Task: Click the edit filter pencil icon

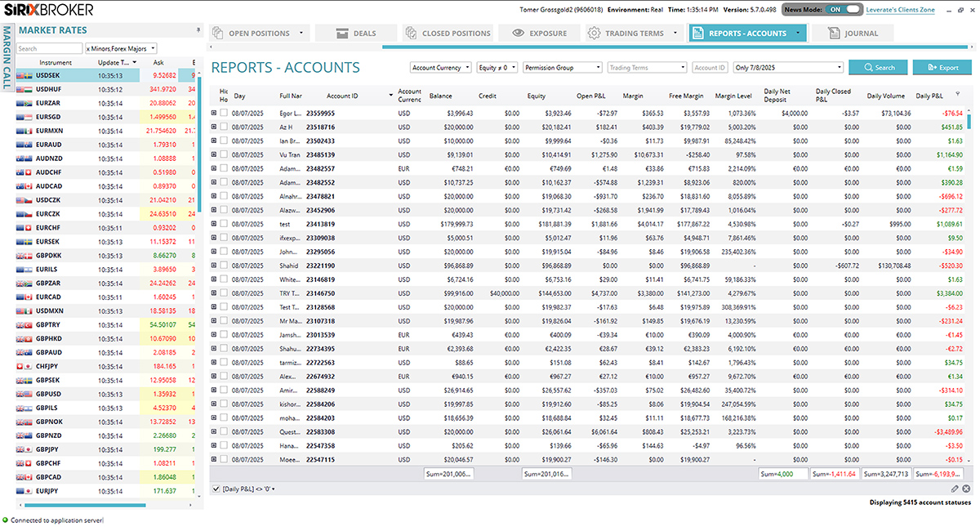Action: tap(955, 489)
